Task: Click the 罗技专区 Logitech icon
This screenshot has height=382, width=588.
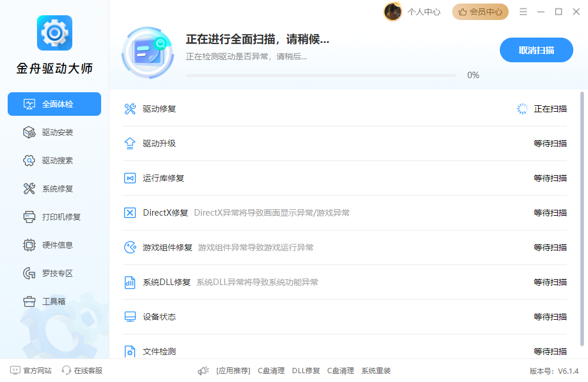Action: pos(29,273)
